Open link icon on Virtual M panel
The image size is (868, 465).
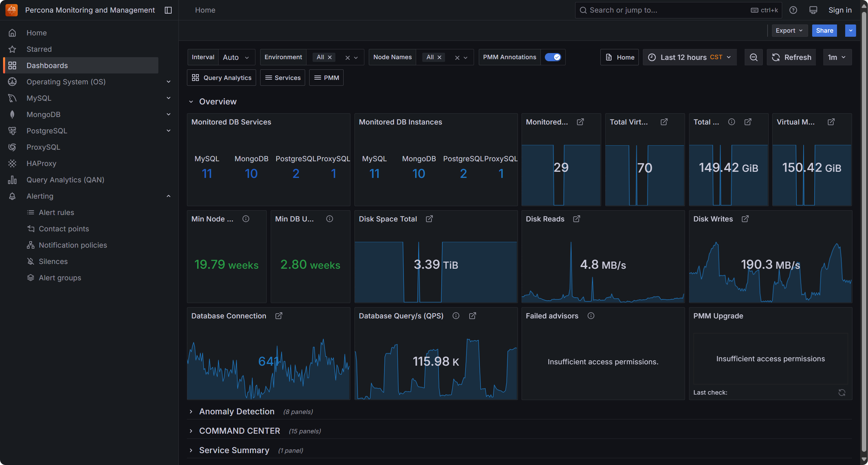coord(831,122)
